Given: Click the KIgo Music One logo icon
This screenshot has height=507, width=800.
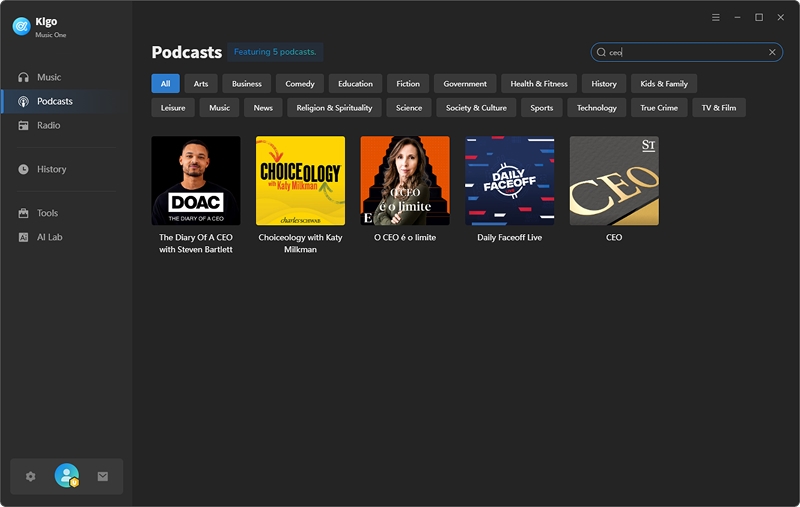Looking at the screenshot, I should [21, 26].
